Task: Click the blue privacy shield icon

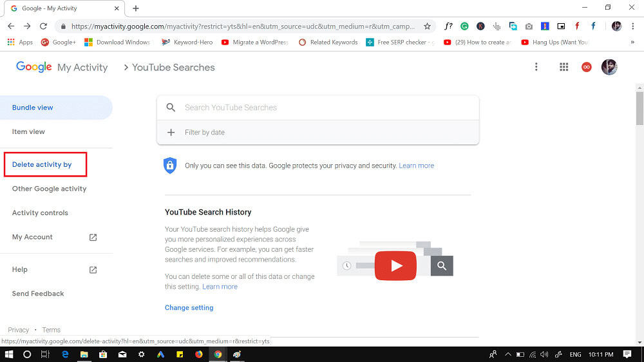Action: point(170,166)
